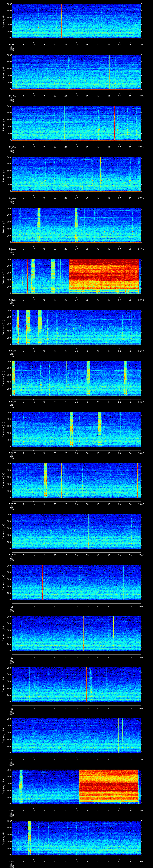153x868 pixels.
Task: Click the 20:00 end time label
Action: 141,198
